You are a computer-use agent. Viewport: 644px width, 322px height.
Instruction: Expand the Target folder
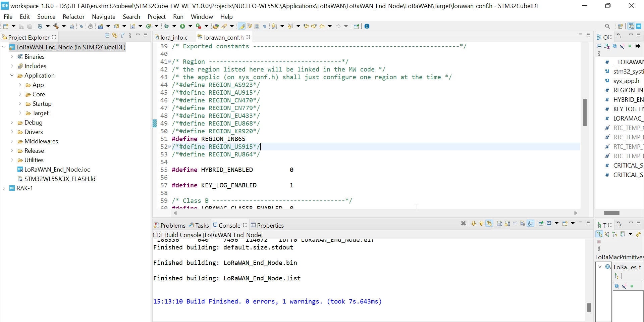pos(20,113)
